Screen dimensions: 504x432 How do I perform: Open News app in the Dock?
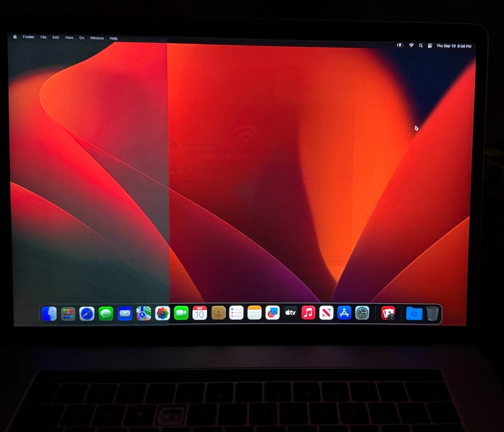click(326, 313)
